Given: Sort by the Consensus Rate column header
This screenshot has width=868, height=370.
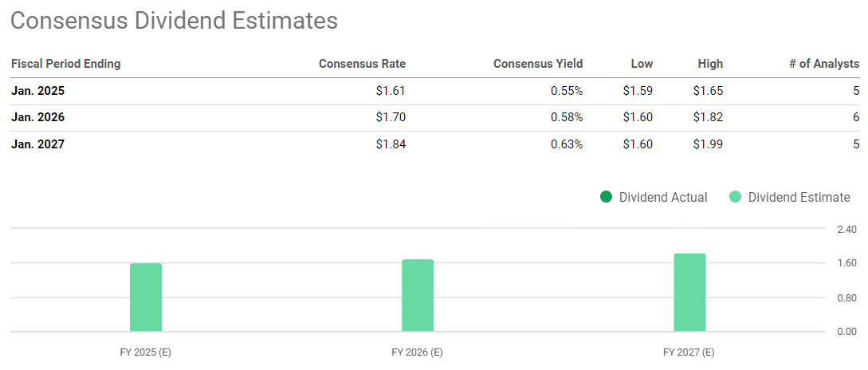Looking at the screenshot, I should coord(362,64).
